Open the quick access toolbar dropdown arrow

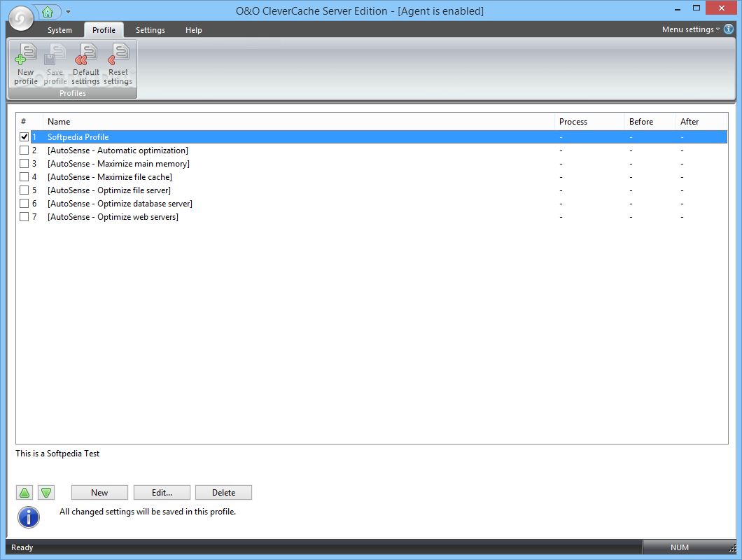coord(68,11)
